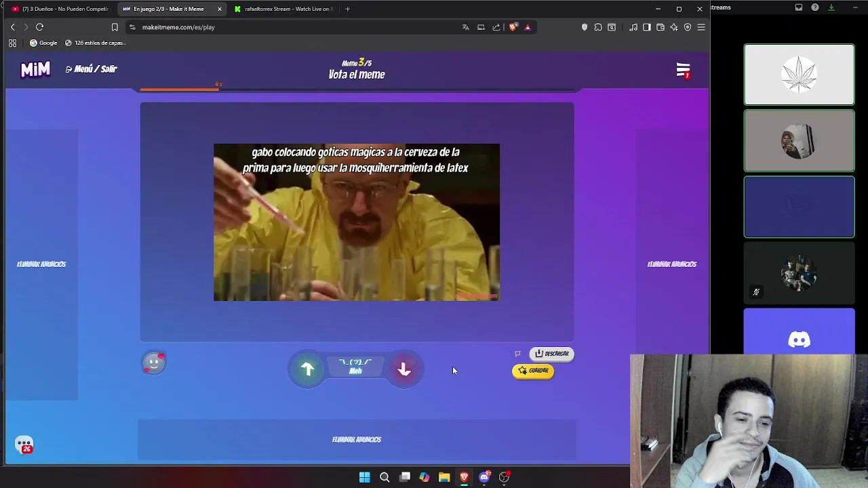Open Brave Wallet icon
This screenshot has width=868, height=488.
[x=660, y=27]
